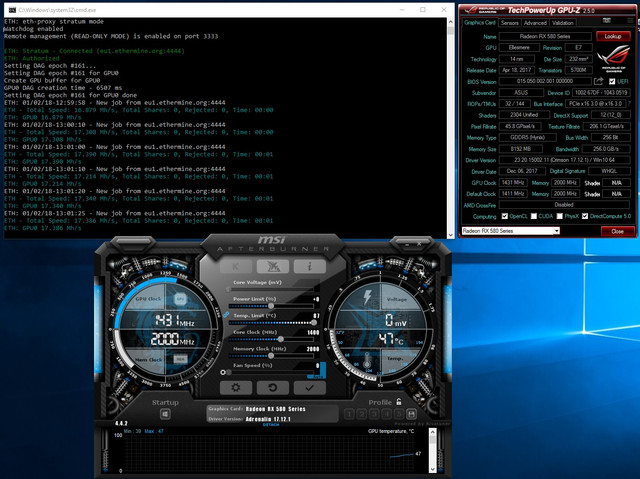The image size is (640, 479).
Task: Click the Memory Clock slider handle
Action: [x=271, y=356]
